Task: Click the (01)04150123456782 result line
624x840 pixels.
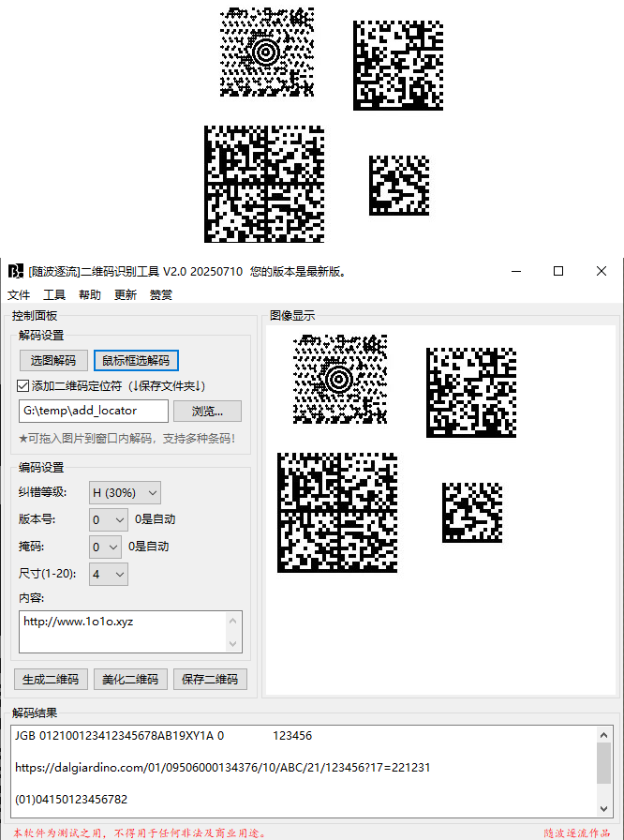Action: [71, 800]
